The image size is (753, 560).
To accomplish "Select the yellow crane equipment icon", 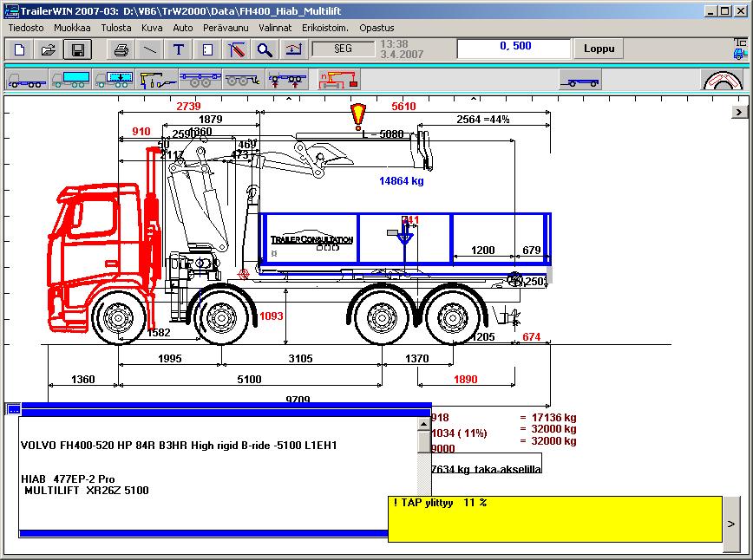I will pyautogui.click(x=157, y=80).
